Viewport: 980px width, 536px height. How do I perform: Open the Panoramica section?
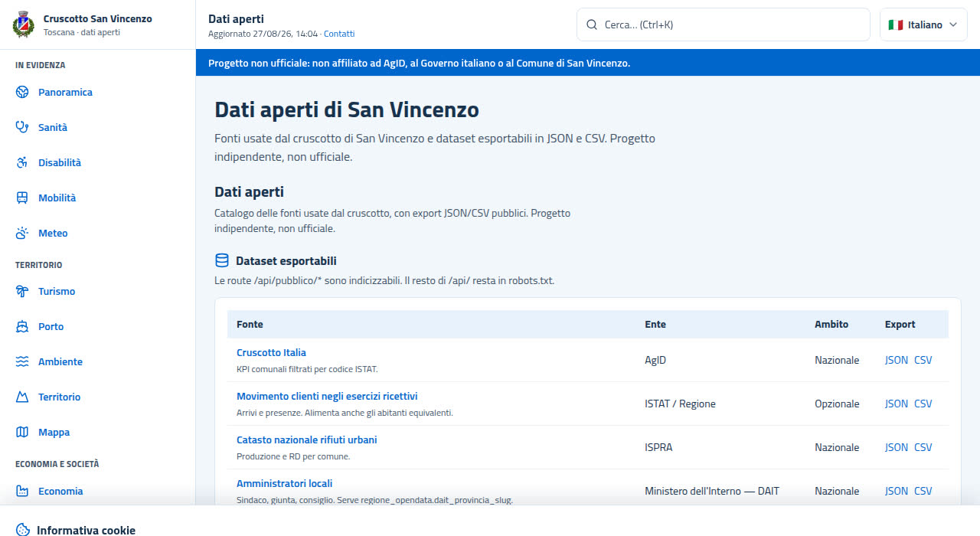[65, 92]
